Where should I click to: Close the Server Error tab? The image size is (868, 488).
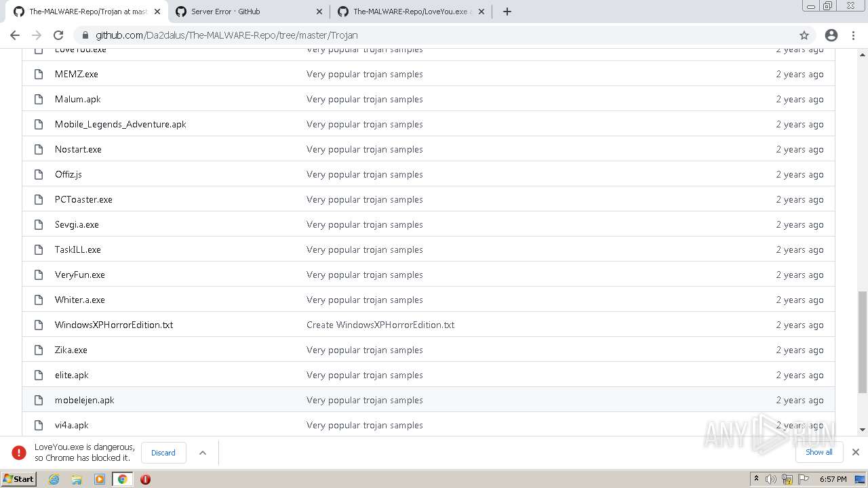[319, 12]
